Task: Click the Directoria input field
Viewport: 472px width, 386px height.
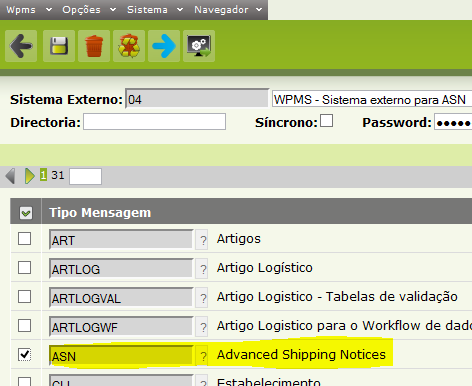Action: [x=155, y=122]
